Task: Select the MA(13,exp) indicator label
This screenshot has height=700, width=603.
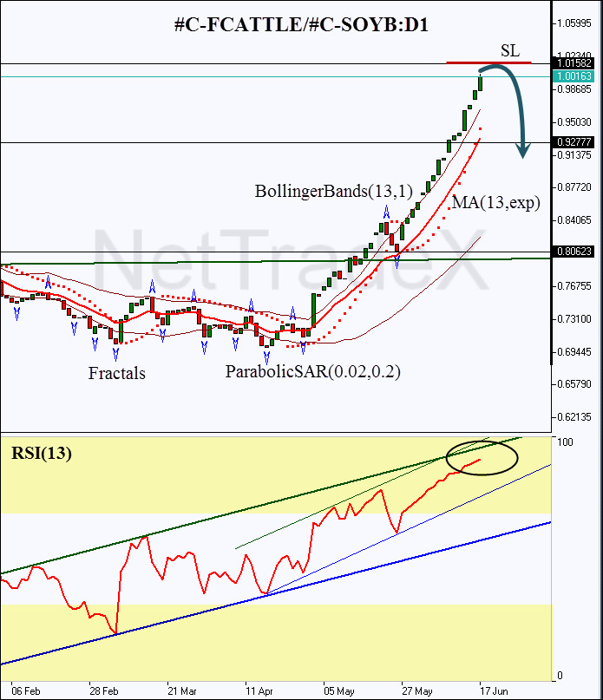Action: (x=495, y=203)
